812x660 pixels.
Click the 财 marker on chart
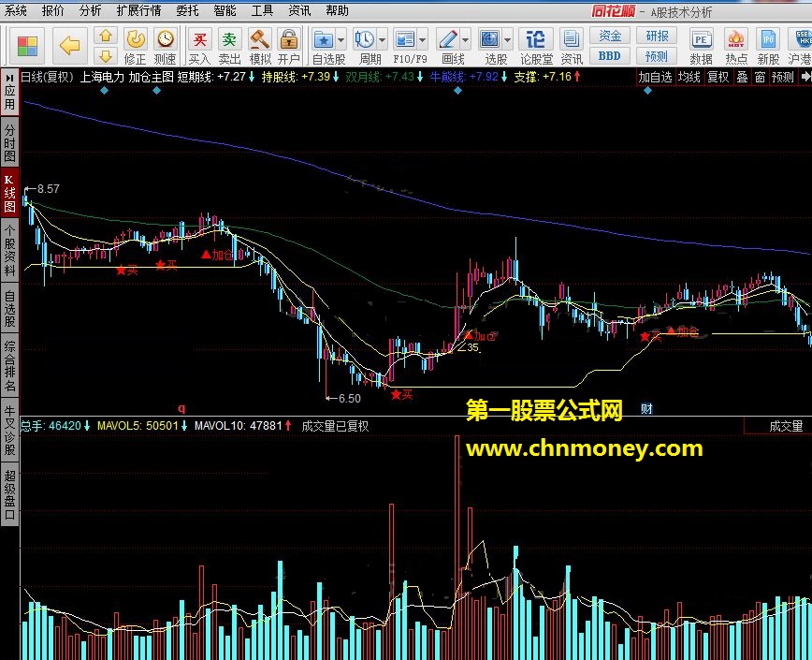click(x=646, y=409)
